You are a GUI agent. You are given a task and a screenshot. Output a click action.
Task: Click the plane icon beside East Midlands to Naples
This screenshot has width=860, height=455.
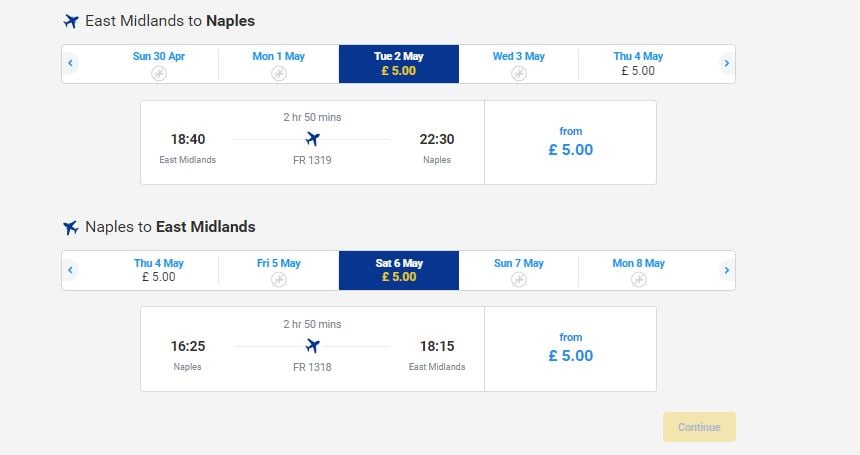71,21
